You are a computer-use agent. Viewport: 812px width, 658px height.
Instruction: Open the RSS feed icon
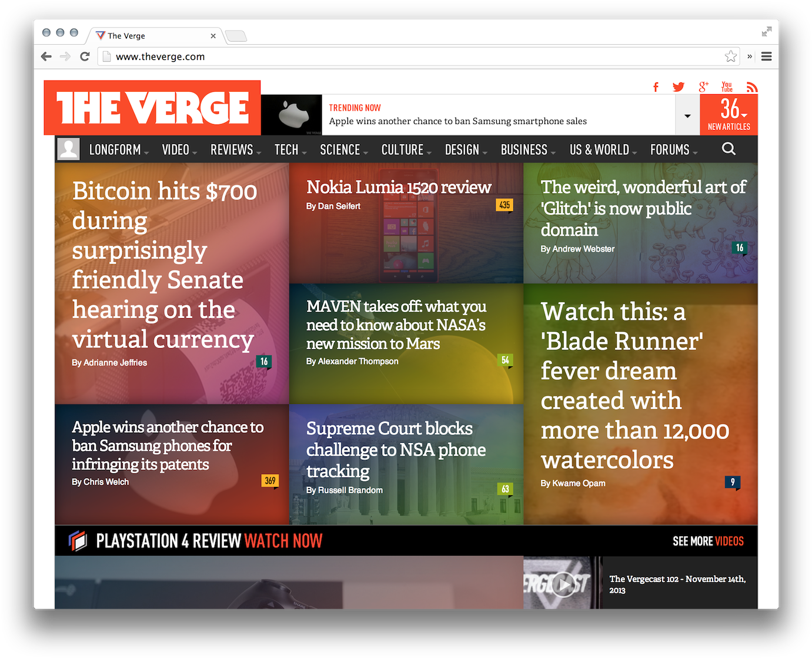click(x=751, y=88)
